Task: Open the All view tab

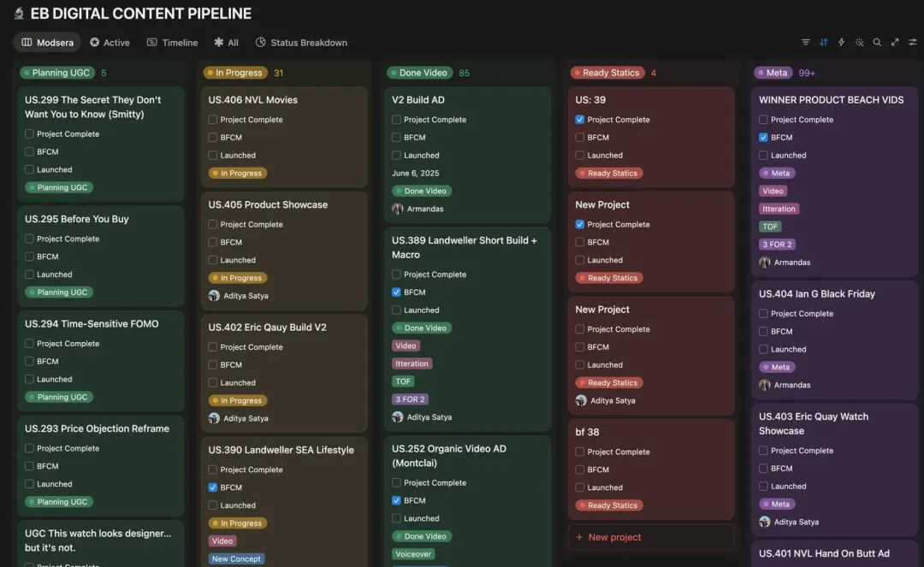Action: pos(226,43)
